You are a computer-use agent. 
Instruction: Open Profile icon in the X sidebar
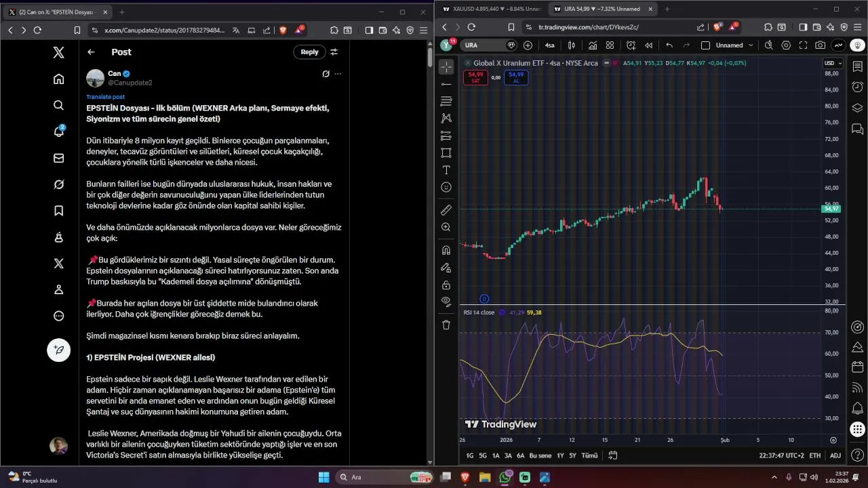click(x=59, y=289)
